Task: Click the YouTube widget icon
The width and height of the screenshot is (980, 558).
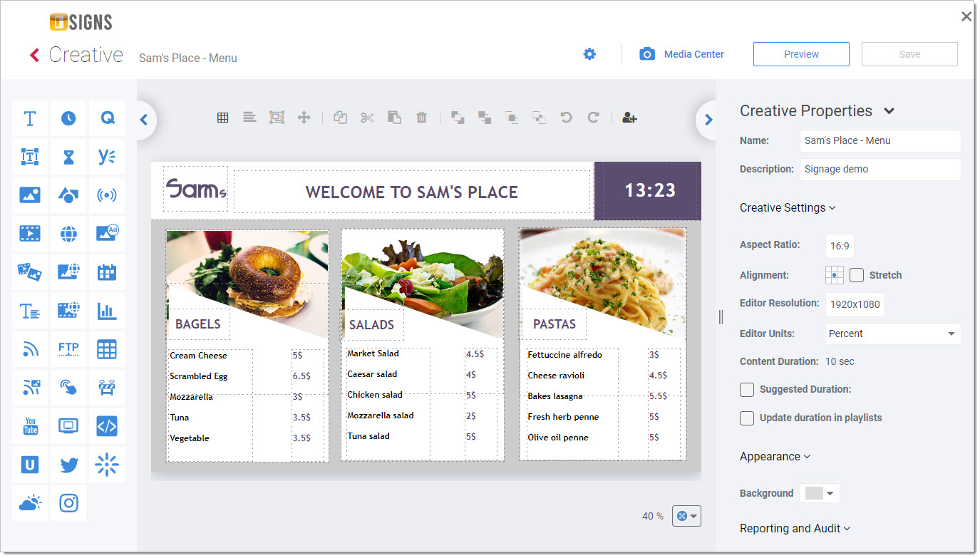Action: tap(30, 426)
